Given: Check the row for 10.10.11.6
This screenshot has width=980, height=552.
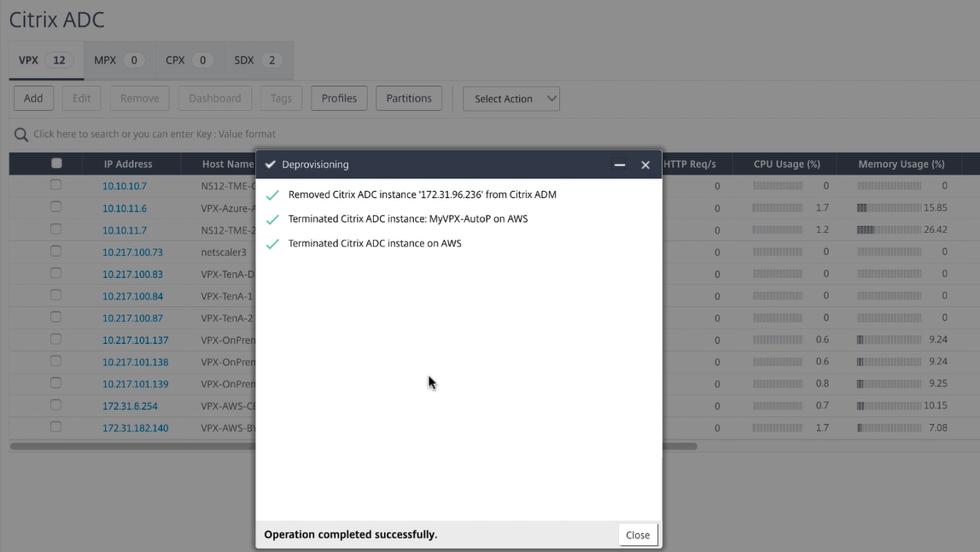Looking at the screenshot, I should coord(55,206).
